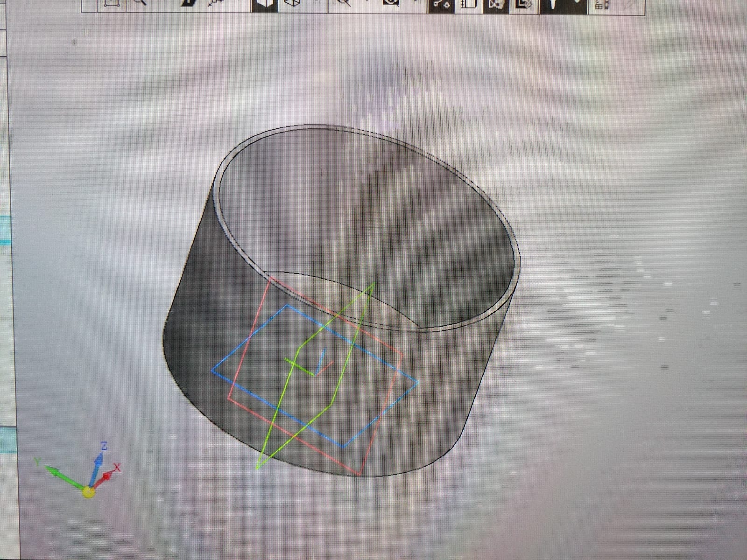
Task: Click the 'Z' axis label
Action: [x=104, y=446]
